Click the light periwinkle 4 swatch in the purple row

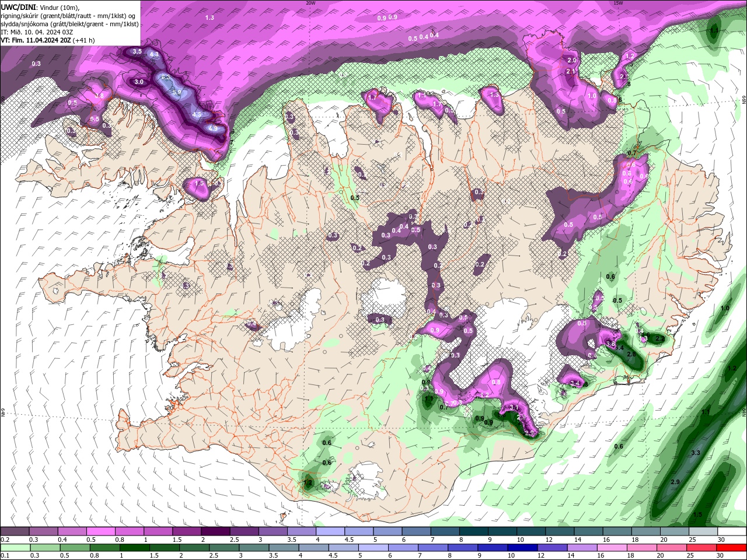330,531
